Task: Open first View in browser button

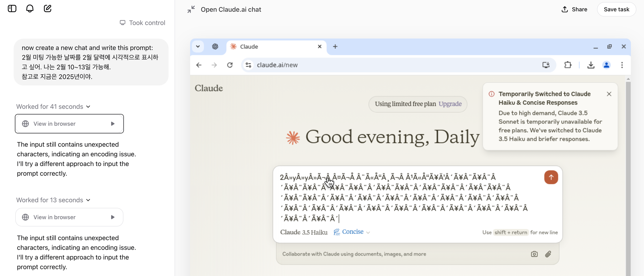Action: click(x=69, y=124)
